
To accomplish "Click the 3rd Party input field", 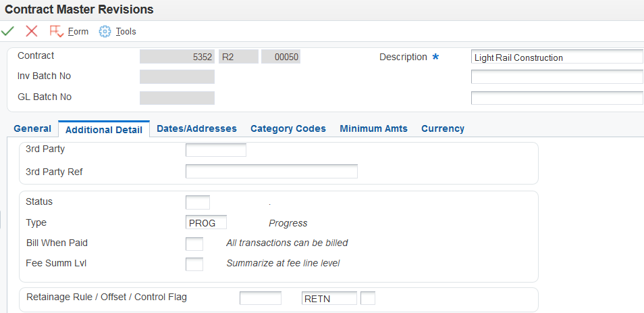I will pyautogui.click(x=216, y=150).
